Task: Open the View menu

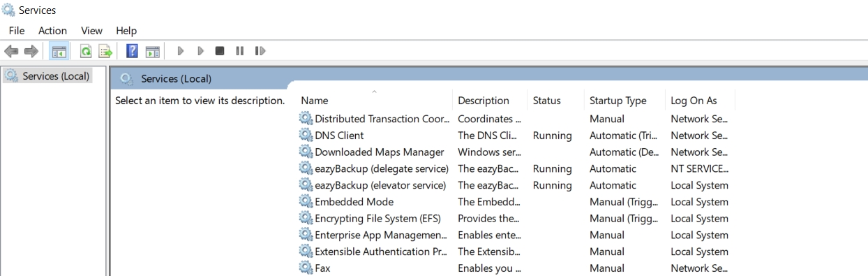Action: click(91, 30)
